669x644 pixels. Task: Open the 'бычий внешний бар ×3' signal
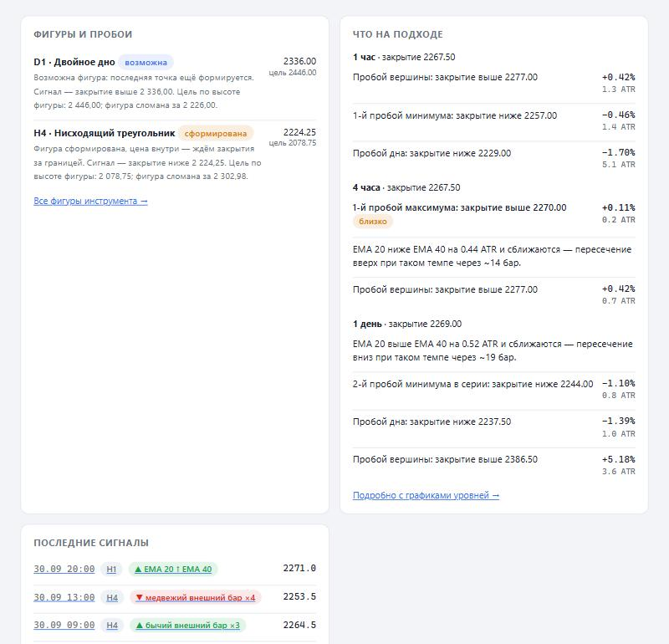click(x=187, y=626)
